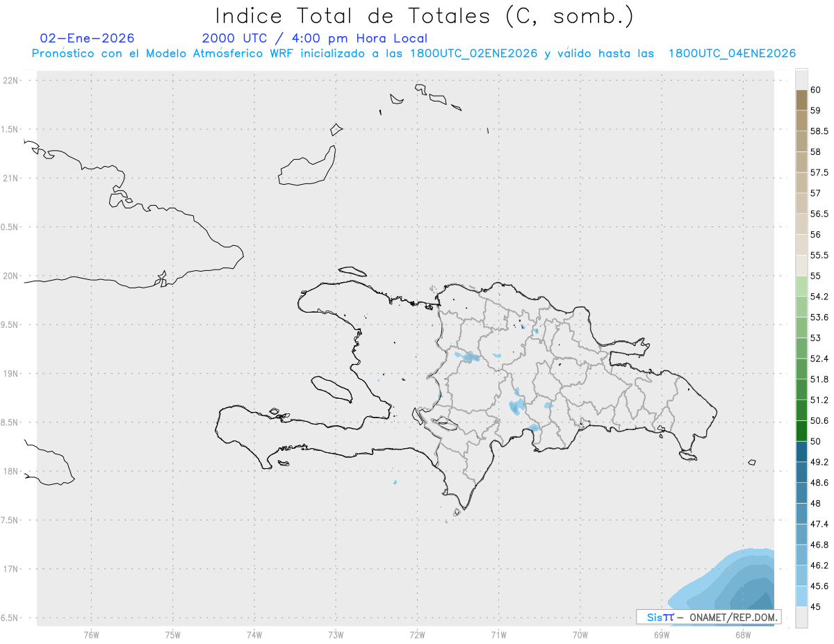
Task: Click the longitude label "70W"
Action: [580, 634]
